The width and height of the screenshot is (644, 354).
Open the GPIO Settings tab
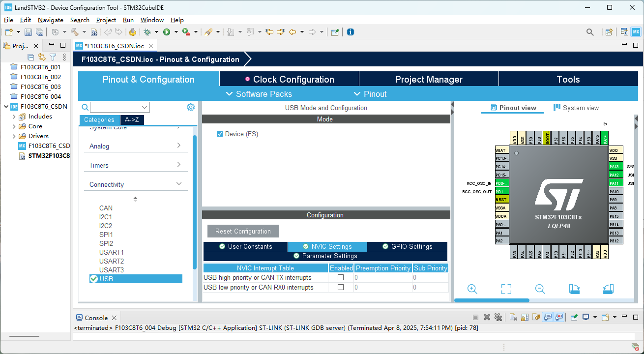pos(408,246)
